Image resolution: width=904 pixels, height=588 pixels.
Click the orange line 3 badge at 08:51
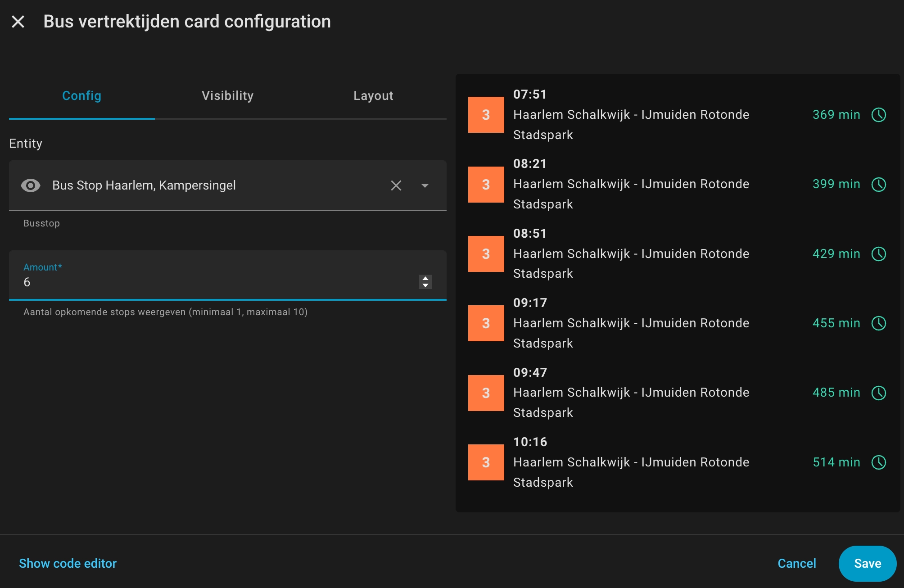pos(486,254)
